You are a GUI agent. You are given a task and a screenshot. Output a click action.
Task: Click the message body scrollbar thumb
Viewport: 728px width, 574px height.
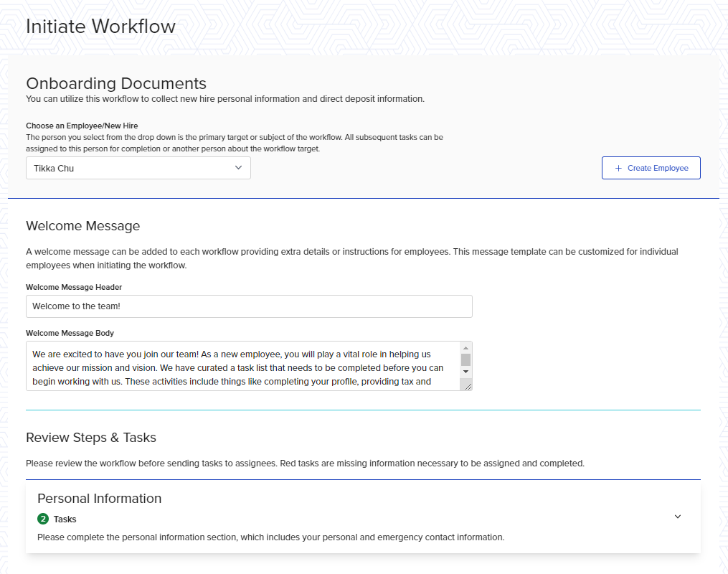tap(465, 359)
